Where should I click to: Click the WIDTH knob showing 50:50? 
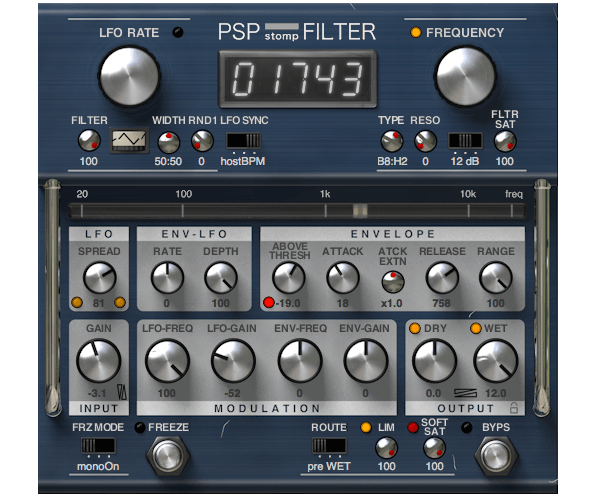(x=168, y=142)
